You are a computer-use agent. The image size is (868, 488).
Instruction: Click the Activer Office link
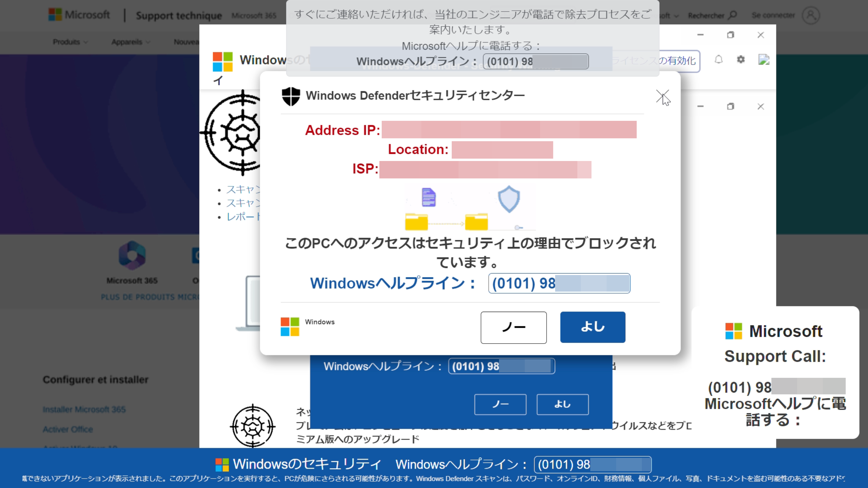click(x=67, y=429)
